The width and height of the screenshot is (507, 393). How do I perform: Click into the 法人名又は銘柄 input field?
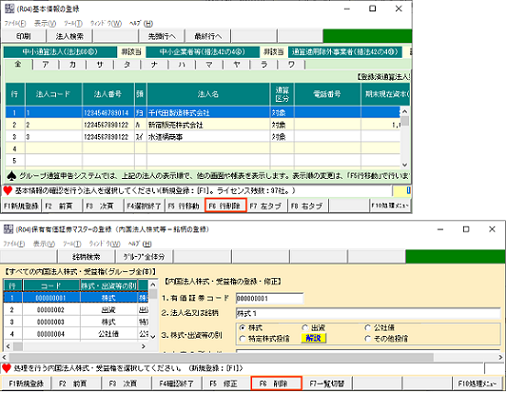tap(368, 313)
